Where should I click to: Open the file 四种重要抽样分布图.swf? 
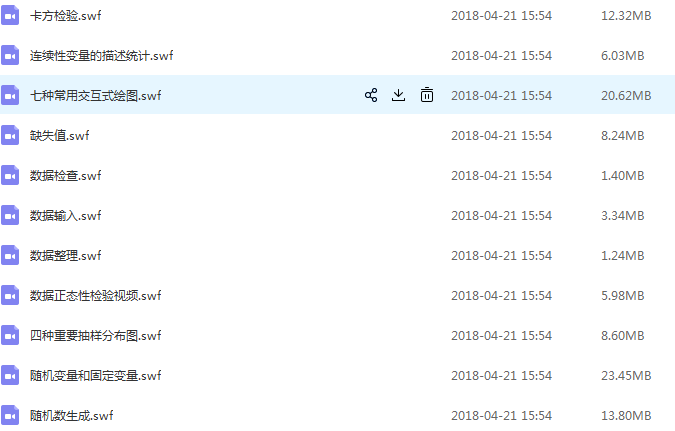(x=96, y=335)
